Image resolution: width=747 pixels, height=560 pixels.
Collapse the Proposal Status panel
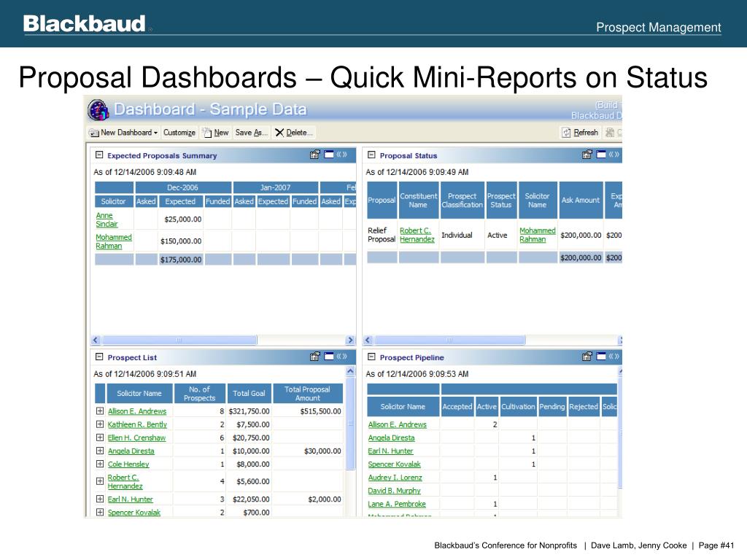tap(371, 155)
